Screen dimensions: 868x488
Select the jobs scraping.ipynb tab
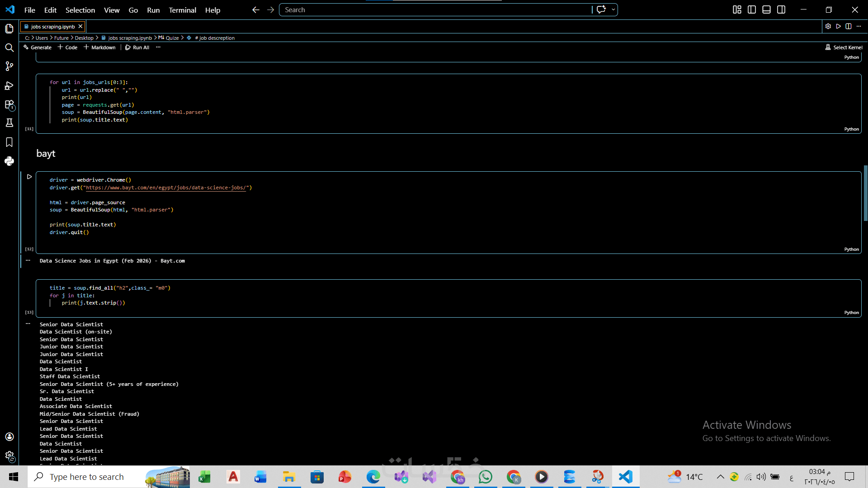[52, 27]
